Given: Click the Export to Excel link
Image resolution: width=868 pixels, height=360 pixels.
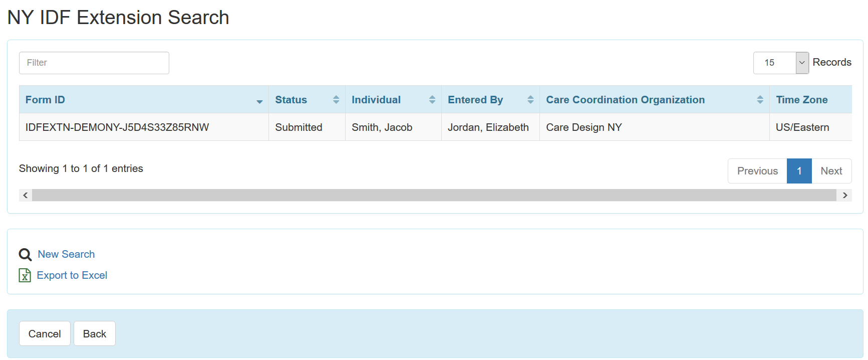Looking at the screenshot, I should pyautogui.click(x=72, y=275).
